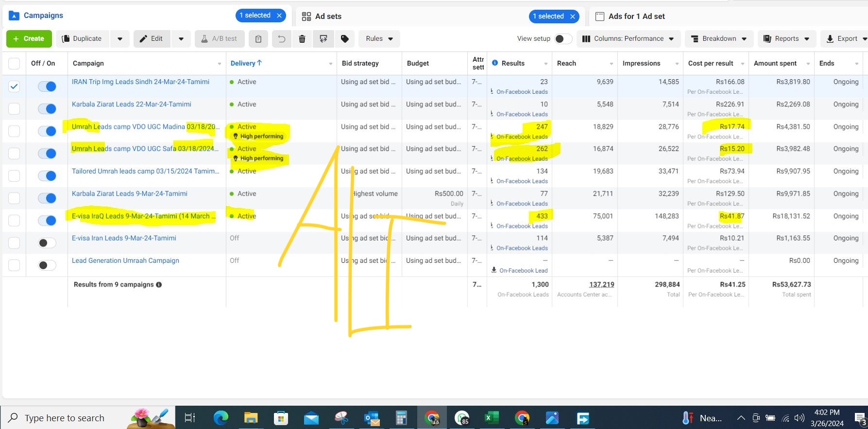Switch to the Ad sets tab
Viewport: 868px width, 429px height.
tap(328, 16)
